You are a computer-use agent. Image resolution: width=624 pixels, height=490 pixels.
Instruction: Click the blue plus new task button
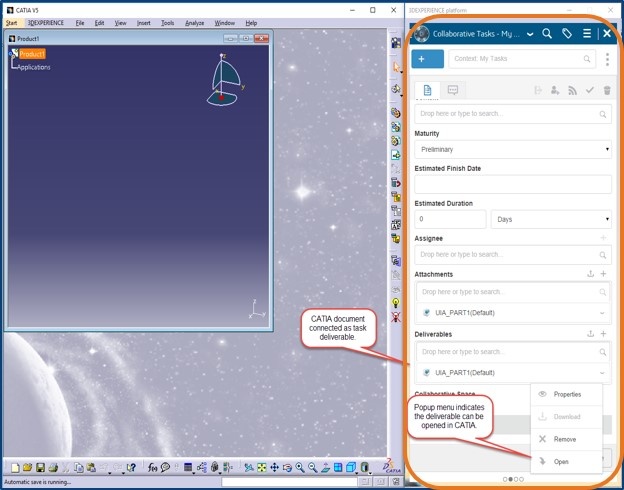point(427,59)
